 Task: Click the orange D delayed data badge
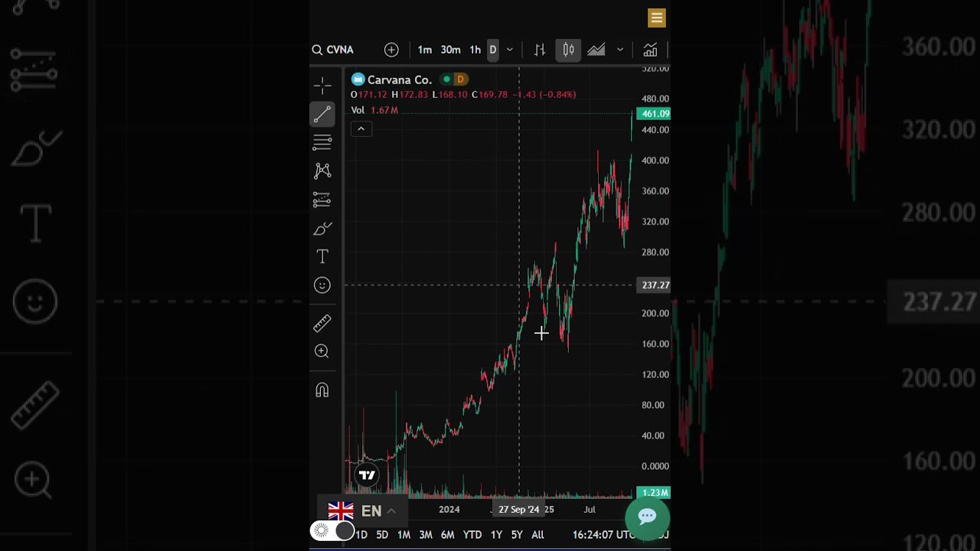pos(460,79)
